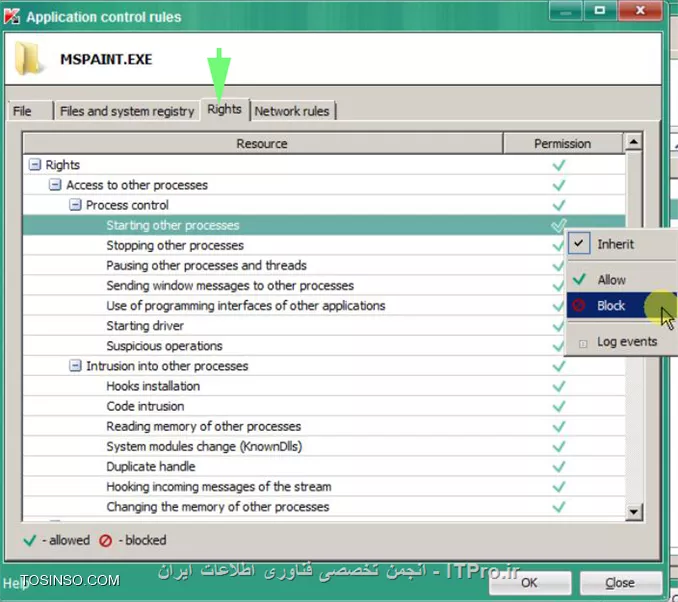Click the Kaspersky icon in title bar
This screenshot has width=678, height=602.
coord(12,16)
